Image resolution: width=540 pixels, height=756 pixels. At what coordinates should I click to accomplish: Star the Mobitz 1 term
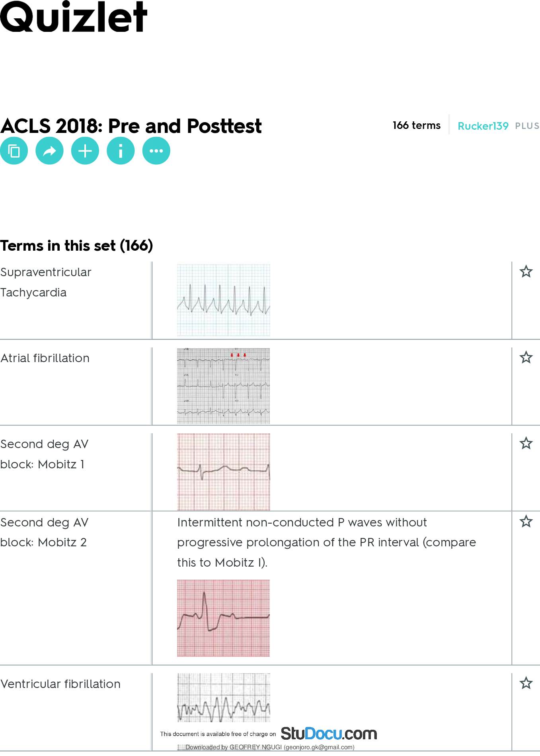[x=526, y=443]
